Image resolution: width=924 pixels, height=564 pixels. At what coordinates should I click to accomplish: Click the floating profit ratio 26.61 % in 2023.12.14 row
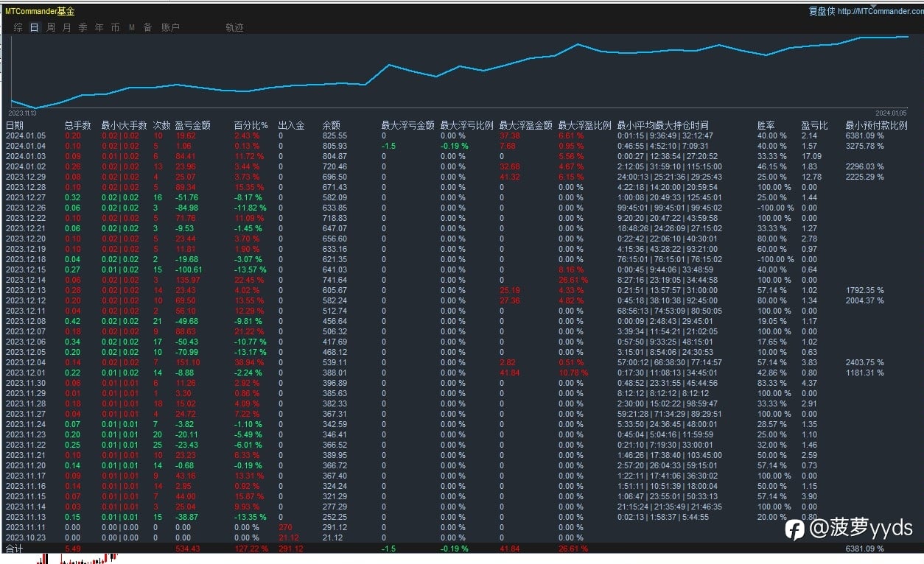(573, 280)
